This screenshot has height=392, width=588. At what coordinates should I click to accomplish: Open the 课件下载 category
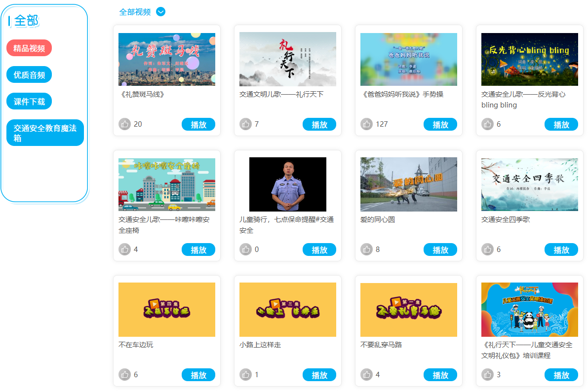coord(29,101)
